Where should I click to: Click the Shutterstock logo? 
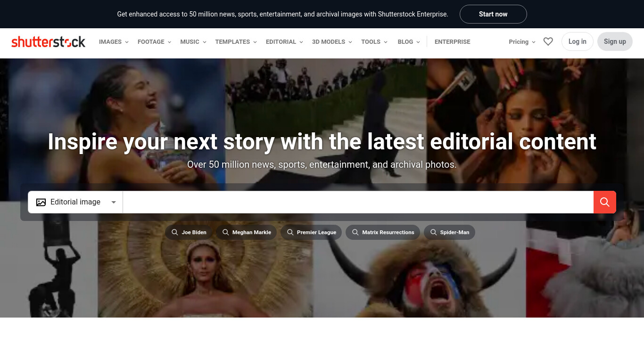(49, 41)
